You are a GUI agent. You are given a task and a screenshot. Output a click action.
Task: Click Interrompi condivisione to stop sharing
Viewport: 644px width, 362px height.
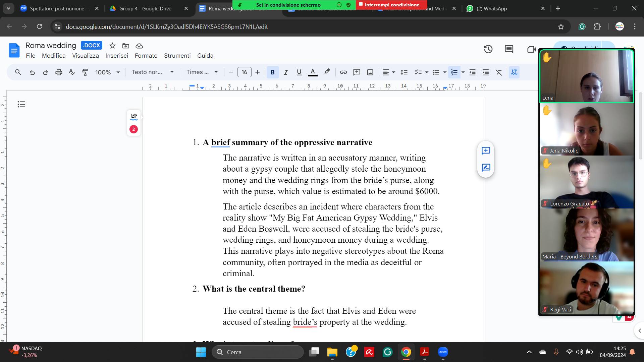point(391,5)
